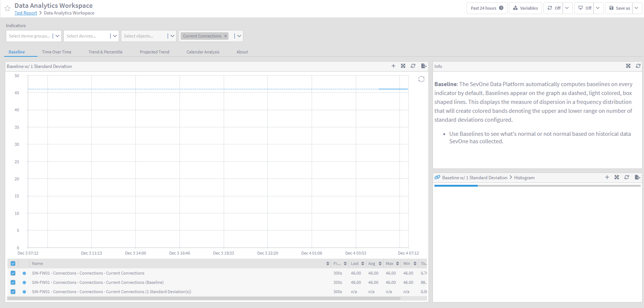Click the reload icon inside the chart area

pos(421,79)
